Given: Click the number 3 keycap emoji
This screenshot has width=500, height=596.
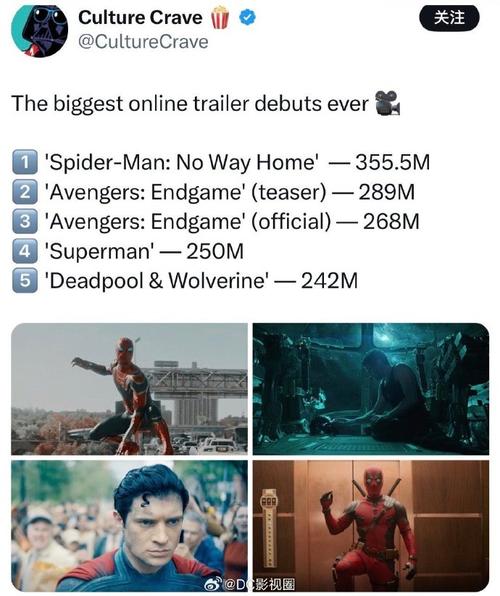Looking at the screenshot, I should point(25,221).
